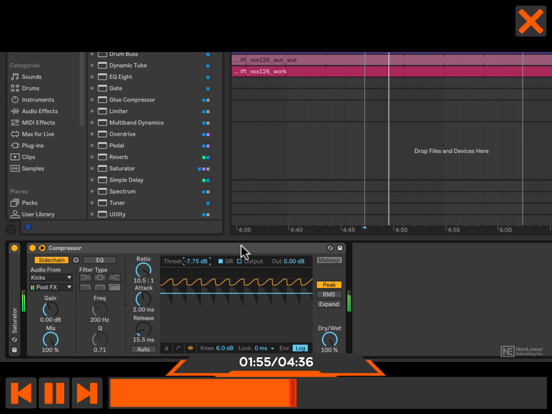This screenshot has height=414, width=552.
Task: Enable the sidechain EQ button
Action: click(x=100, y=260)
